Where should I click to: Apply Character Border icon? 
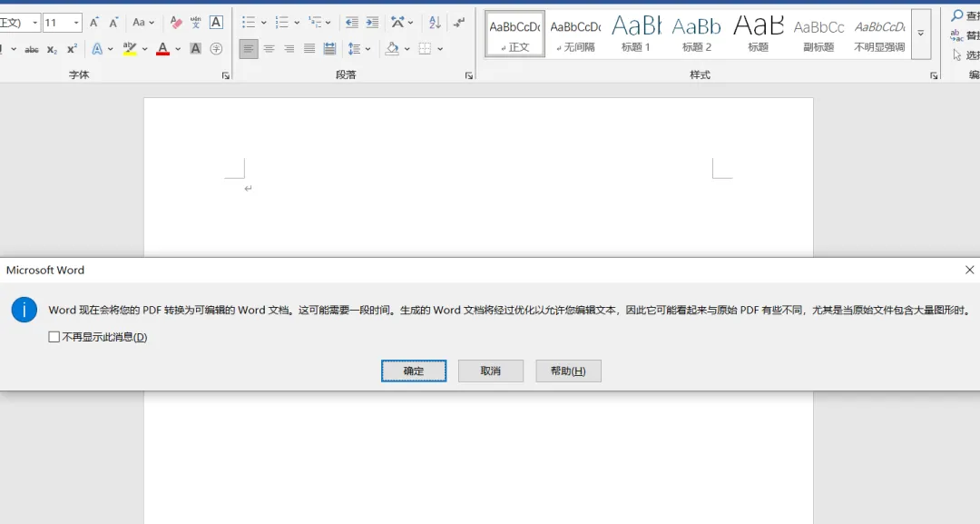[216, 23]
